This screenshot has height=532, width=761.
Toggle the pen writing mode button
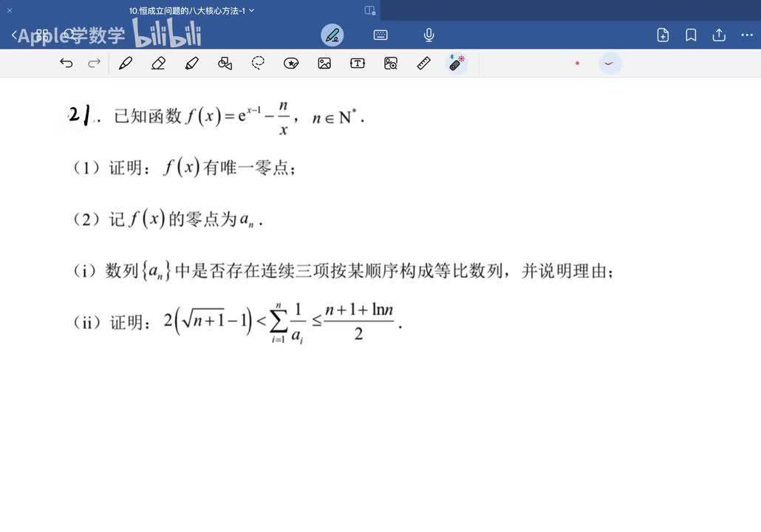332,35
